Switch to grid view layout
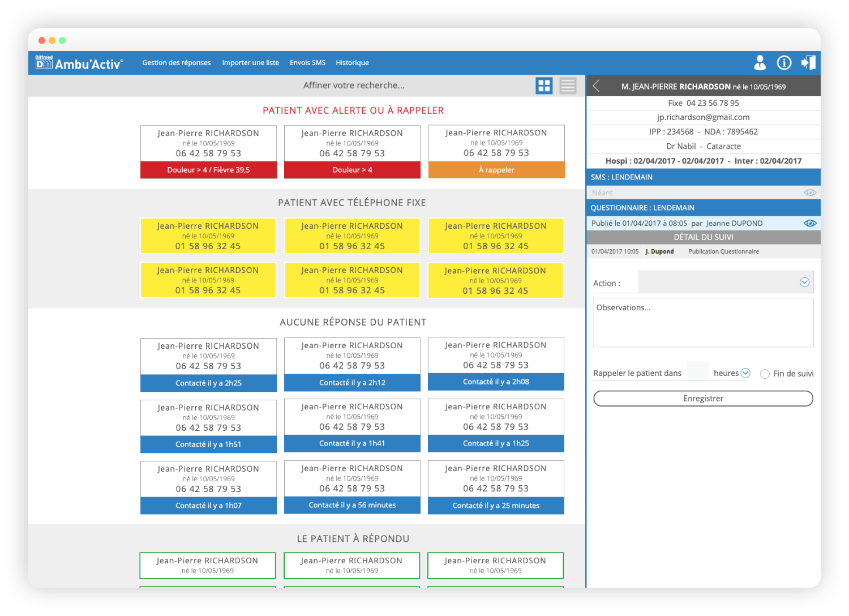Viewport: 849px width, 616px height. (544, 85)
